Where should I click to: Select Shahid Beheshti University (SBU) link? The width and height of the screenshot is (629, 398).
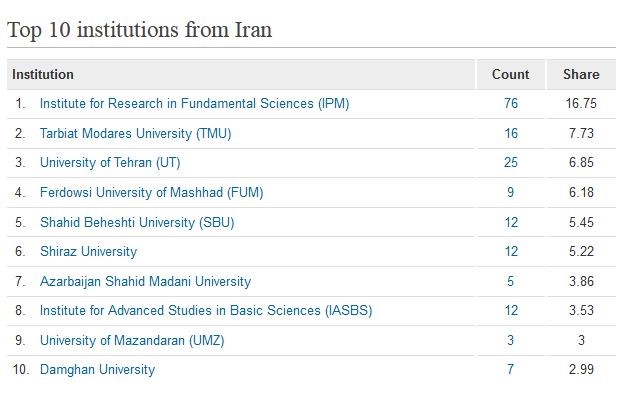(x=137, y=222)
